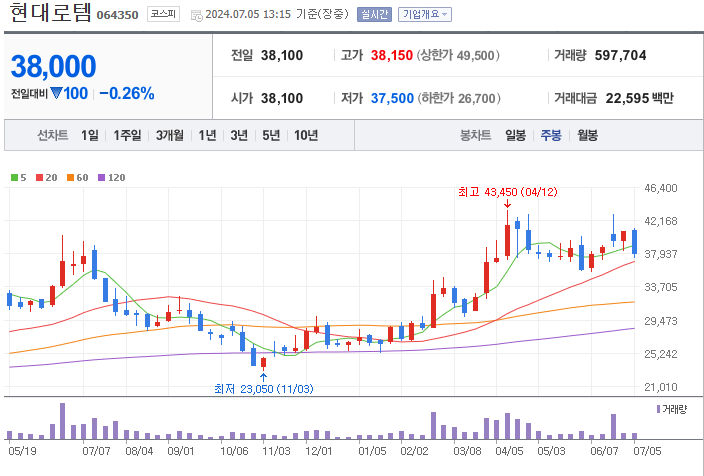Click the 시가 value 38,100
The width and height of the screenshot is (704, 476).
[x=282, y=98]
